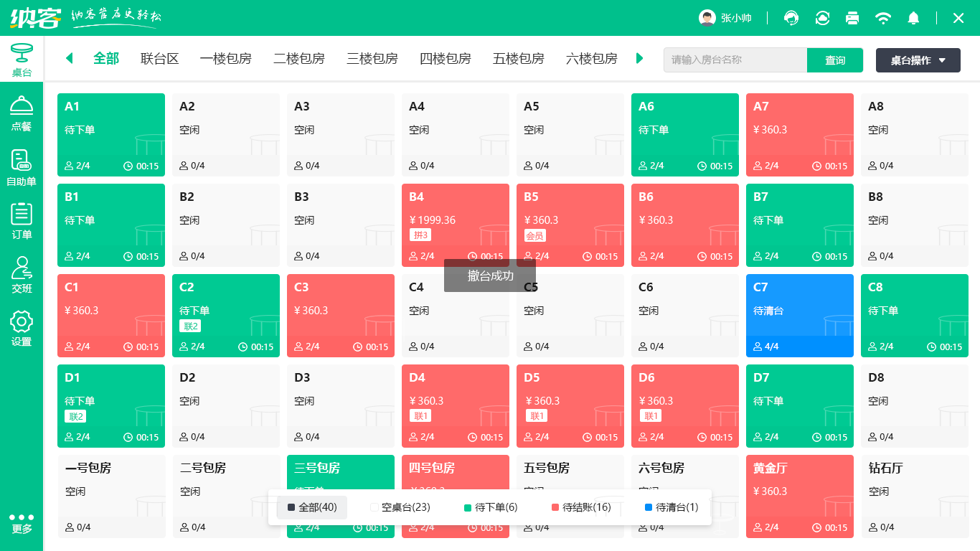
Task: Click the printer icon in the top bar
Action: tap(852, 18)
